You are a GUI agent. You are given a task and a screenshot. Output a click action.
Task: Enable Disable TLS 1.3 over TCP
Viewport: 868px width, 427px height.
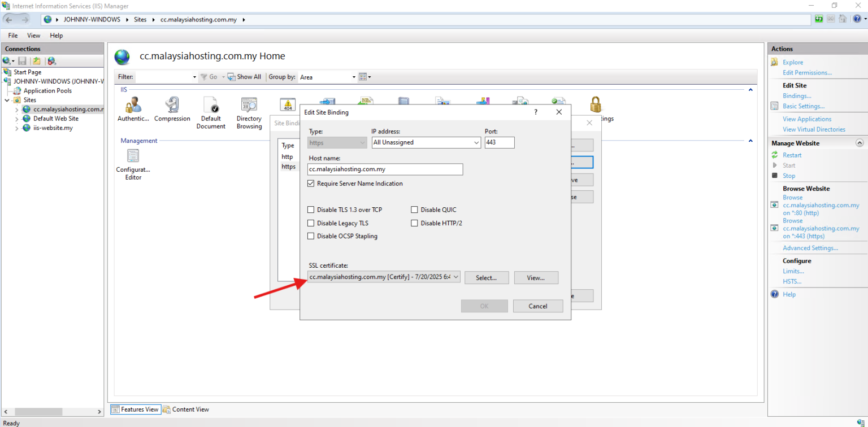click(x=311, y=210)
